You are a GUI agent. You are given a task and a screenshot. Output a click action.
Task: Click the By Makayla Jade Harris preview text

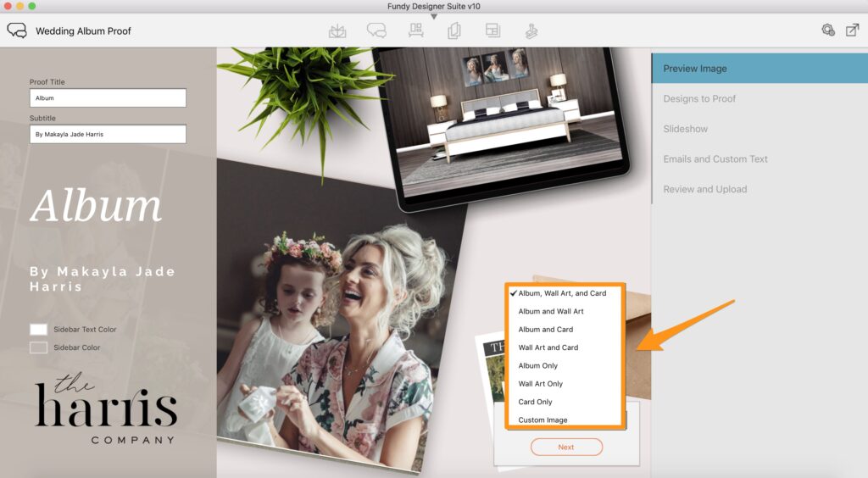tap(103, 279)
